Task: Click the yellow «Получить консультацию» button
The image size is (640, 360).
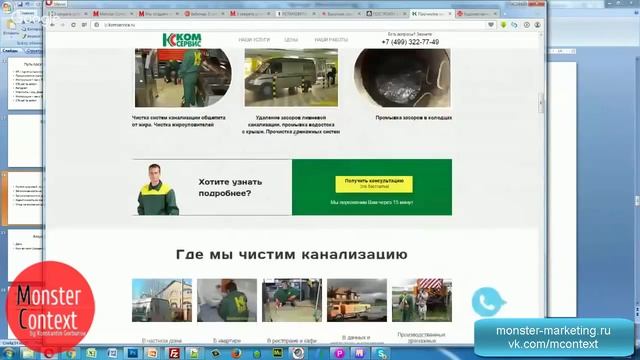Action: [x=374, y=184]
